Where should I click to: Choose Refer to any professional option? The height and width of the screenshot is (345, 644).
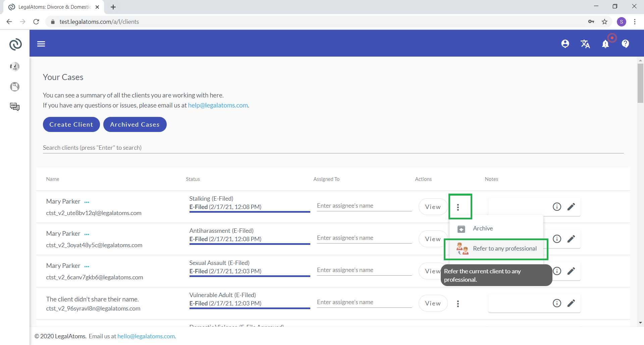(x=504, y=249)
